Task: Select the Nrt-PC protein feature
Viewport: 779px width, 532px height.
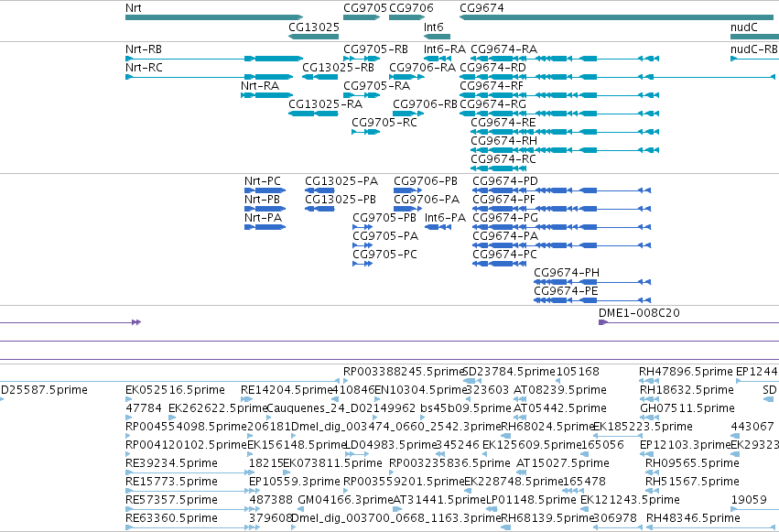Action: (x=265, y=190)
